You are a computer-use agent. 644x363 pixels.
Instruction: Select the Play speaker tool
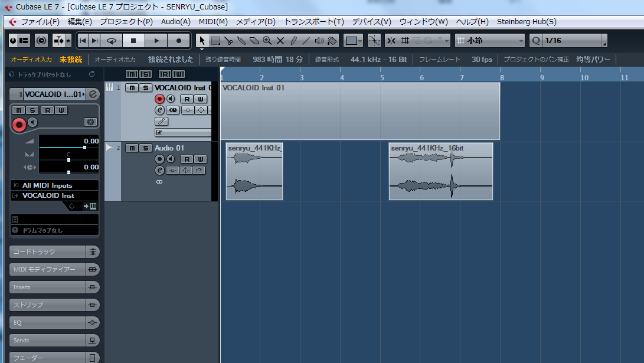319,41
